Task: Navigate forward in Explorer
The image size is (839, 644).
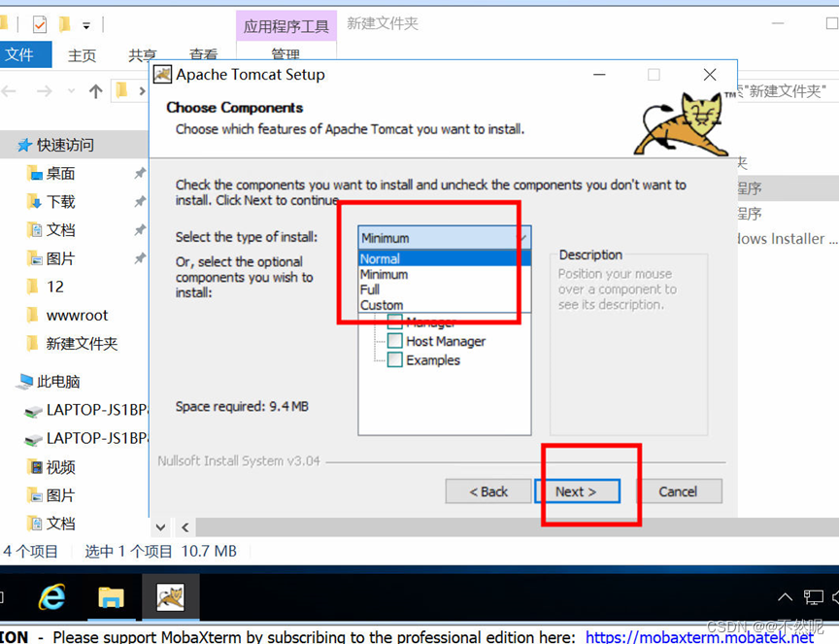Action: click(44, 91)
